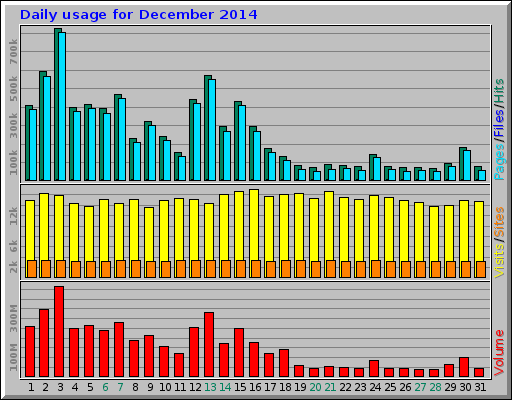Click the green day 14 label
The image size is (512, 400).
coord(225,387)
